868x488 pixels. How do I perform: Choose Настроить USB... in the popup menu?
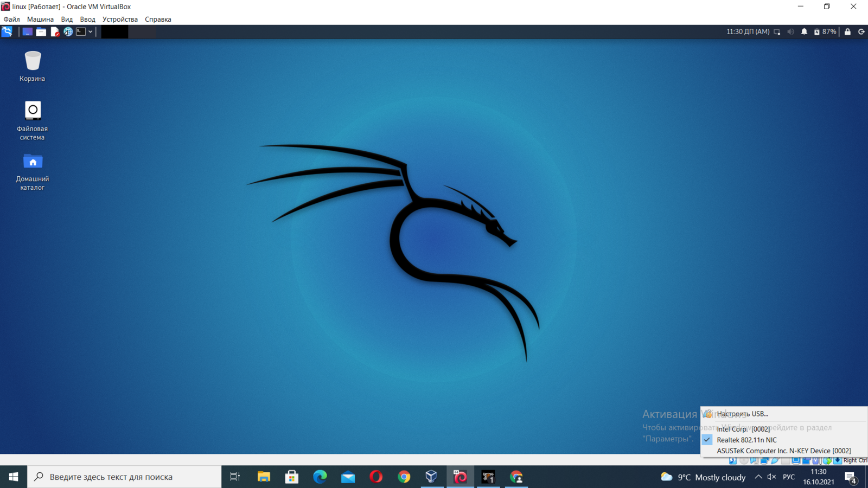(x=784, y=414)
